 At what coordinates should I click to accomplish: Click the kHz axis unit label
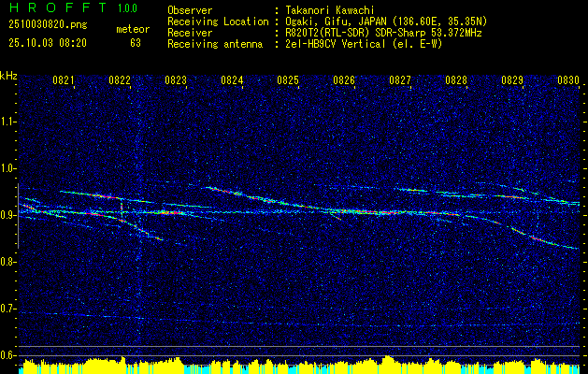[x=8, y=76]
